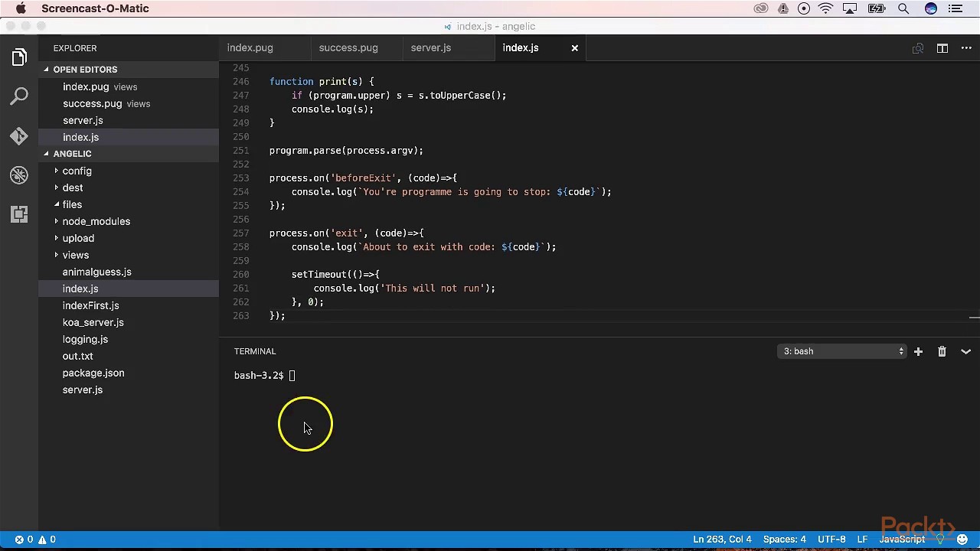This screenshot has height=551, width=980.
Task: Open the terminal selector '3: bash' dropdown
Action: (x=842, y=351)
